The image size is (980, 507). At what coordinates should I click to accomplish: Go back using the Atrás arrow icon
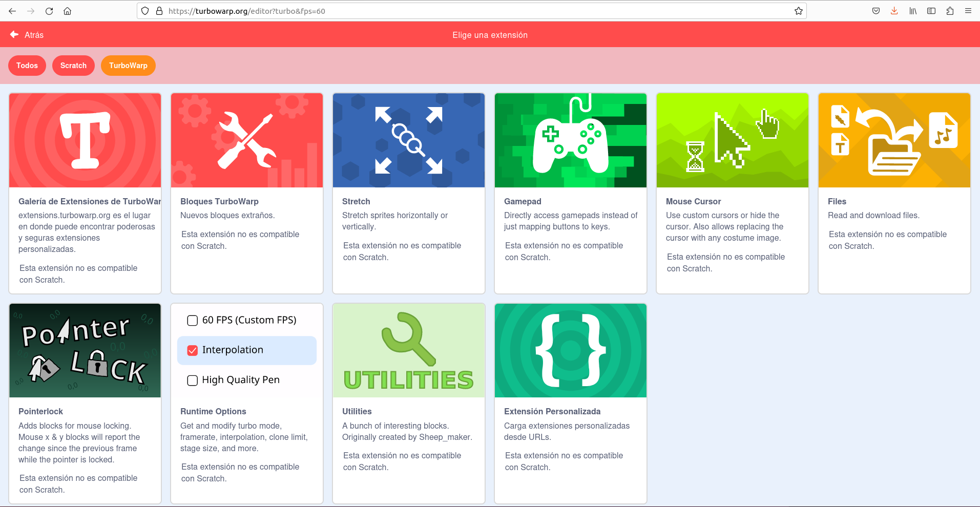(x=14, y=34)
